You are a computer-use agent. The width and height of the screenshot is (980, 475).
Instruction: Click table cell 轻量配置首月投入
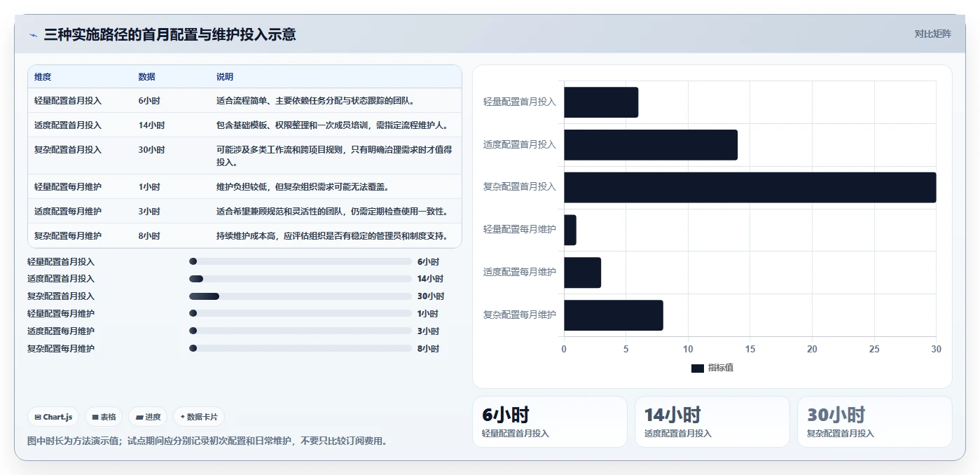[68, 101]
